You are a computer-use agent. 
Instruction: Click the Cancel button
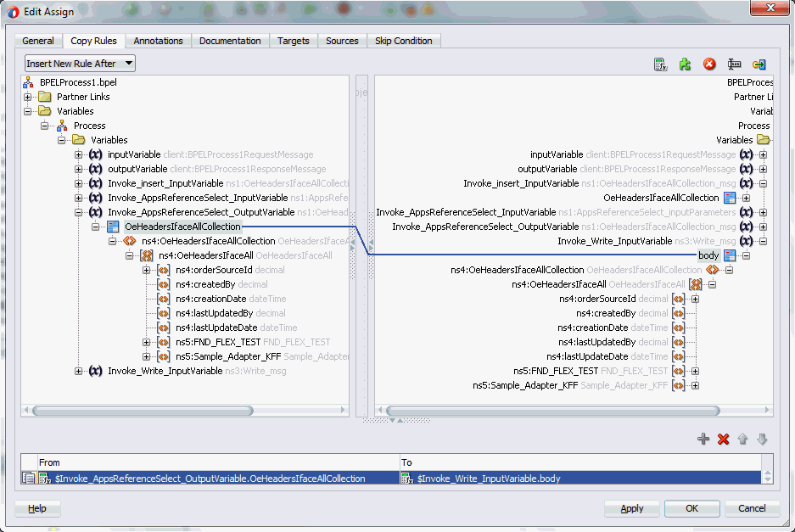point(752,508)
